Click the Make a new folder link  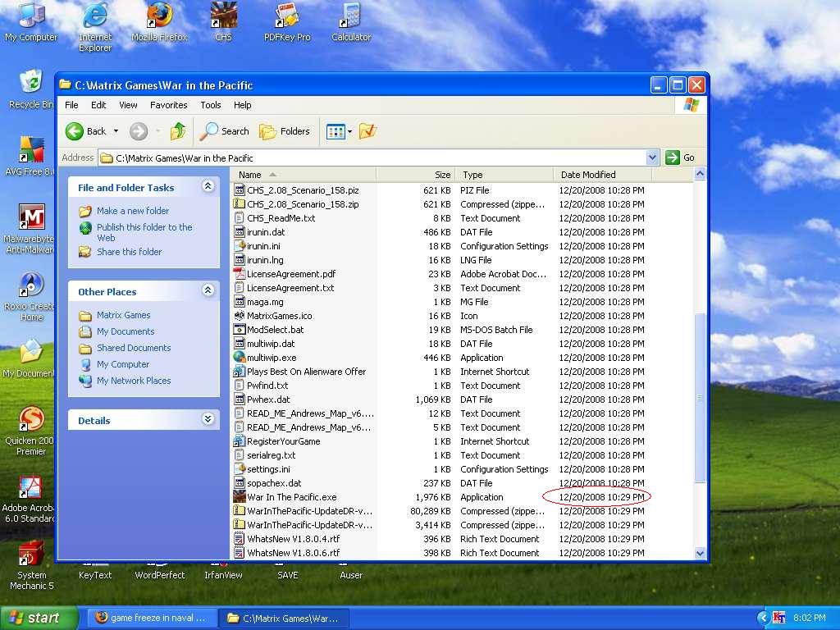(x=133, y=211)
